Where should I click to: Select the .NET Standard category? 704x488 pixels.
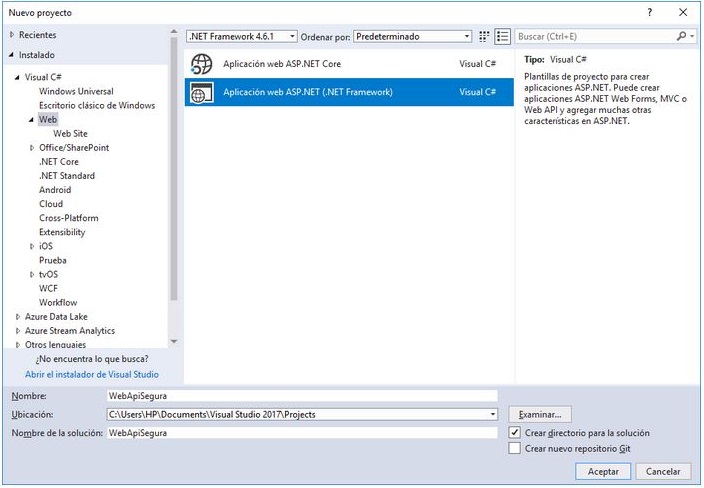67,176
